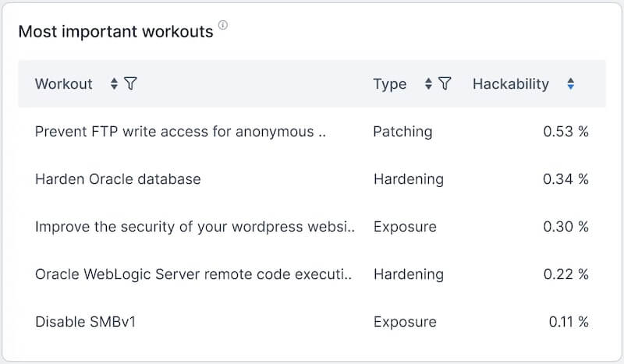
Task: Open the Type column filter
Action: (445, 84)
